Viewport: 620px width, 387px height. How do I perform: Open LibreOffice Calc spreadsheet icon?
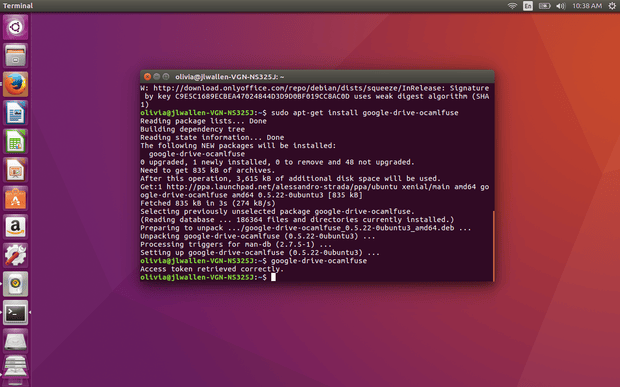[x=15, y=142]
